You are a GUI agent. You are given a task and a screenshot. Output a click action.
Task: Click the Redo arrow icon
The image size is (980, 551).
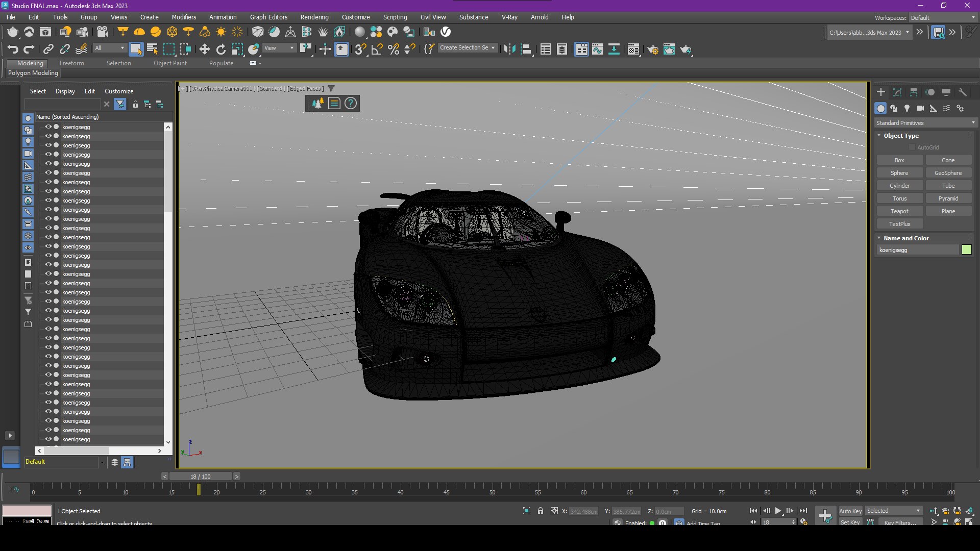tap(29, 49)
